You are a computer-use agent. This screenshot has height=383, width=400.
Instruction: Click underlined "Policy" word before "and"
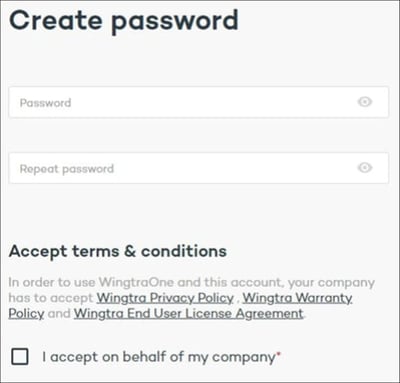click(26, 314)
